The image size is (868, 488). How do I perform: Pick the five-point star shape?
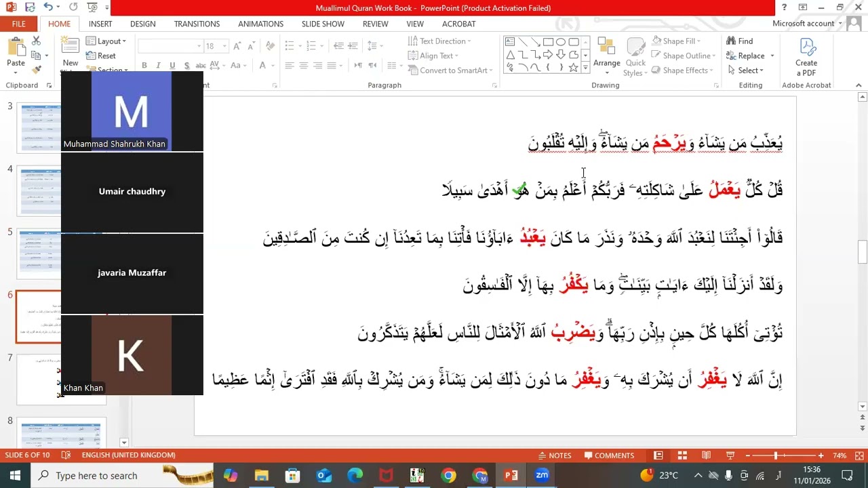coord(573,67)
